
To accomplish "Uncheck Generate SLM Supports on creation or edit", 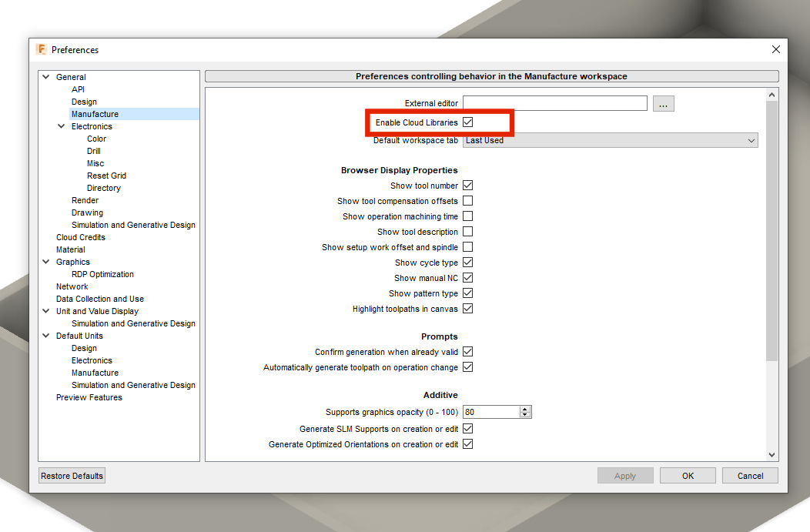I will (x=467, y=429).
